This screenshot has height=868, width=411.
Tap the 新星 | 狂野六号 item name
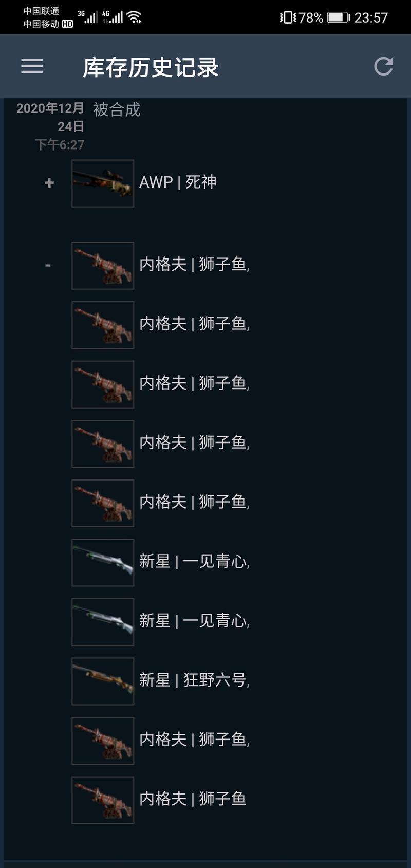pos(194,680)
